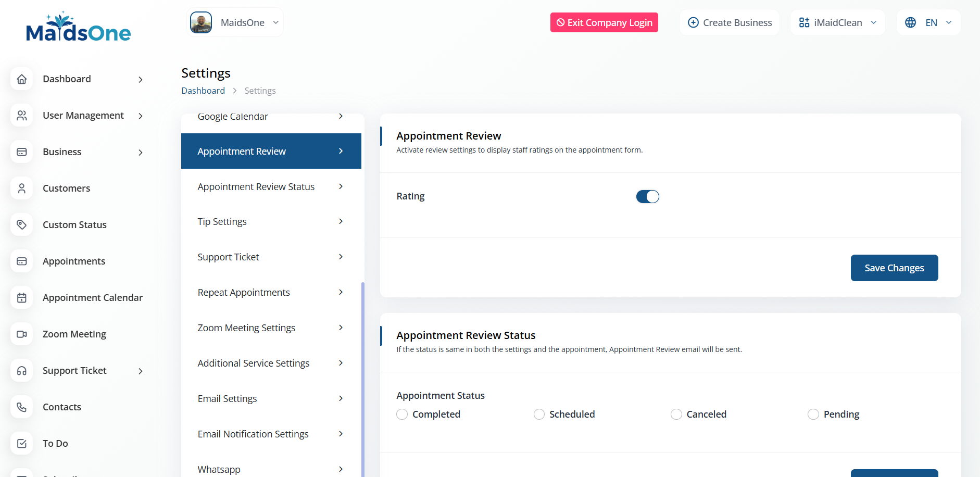This screenshot has height=477, width=980.
Task: Click Save Changes for Appointment Review
Action: tap(894, 268)
